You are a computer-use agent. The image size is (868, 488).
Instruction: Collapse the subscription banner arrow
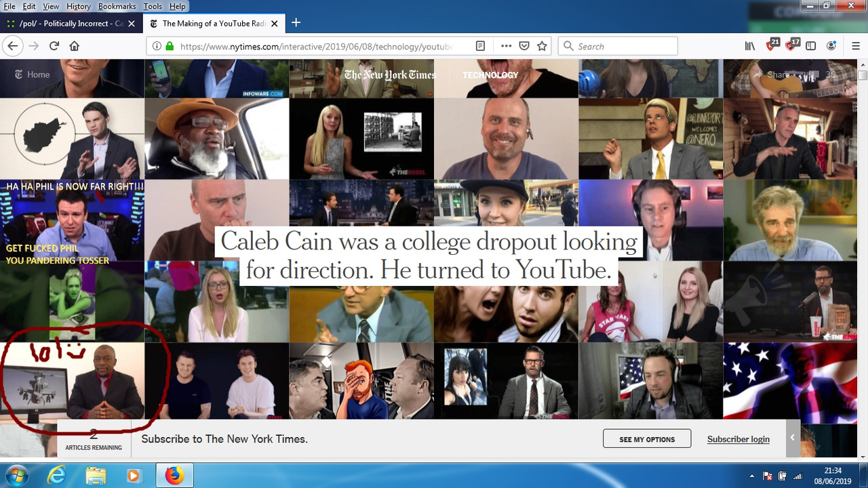[x=792, y=438]
